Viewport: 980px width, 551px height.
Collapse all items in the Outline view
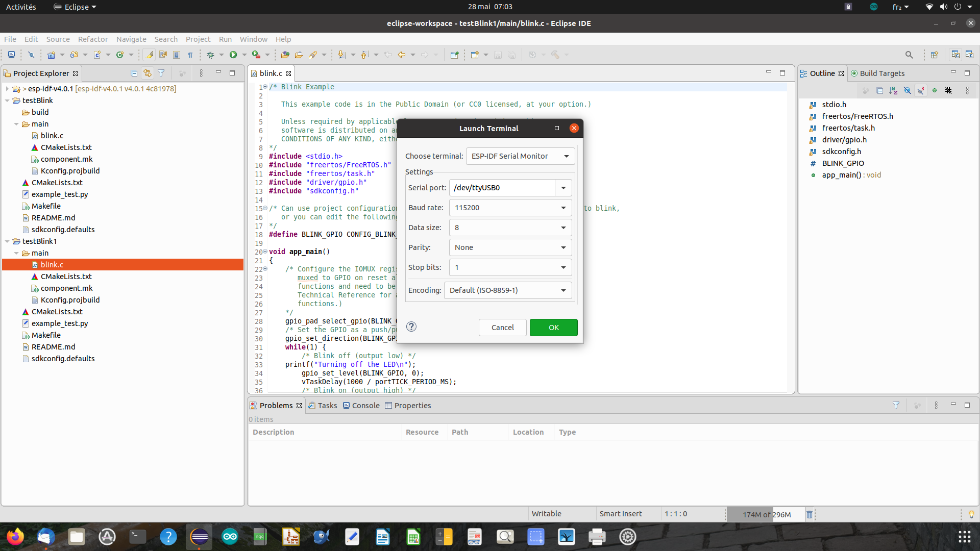(x=880, y=90)
